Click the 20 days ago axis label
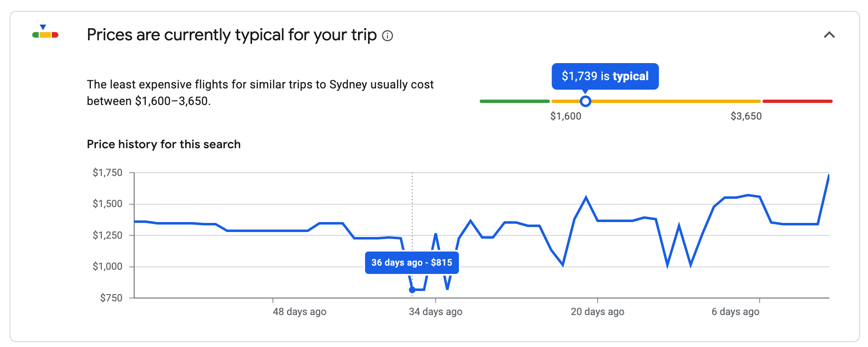Image resolution: width=868 pixels, height=347 pixels. pyautogui.click(x=597, y=312)
